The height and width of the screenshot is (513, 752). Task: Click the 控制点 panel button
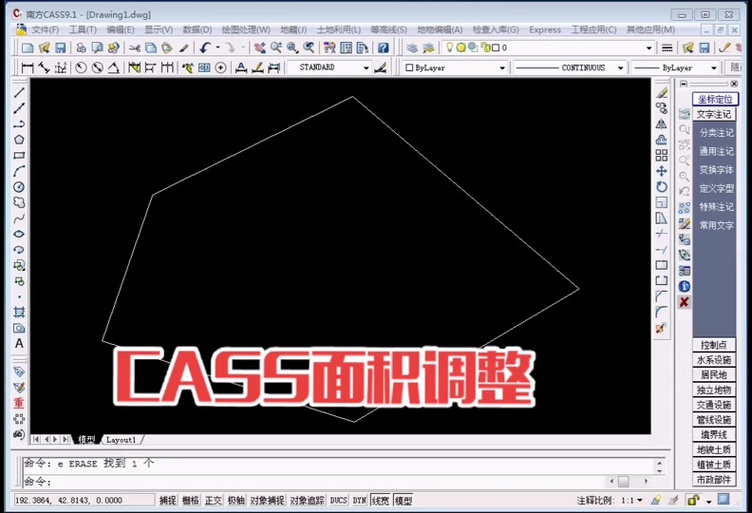714,345
